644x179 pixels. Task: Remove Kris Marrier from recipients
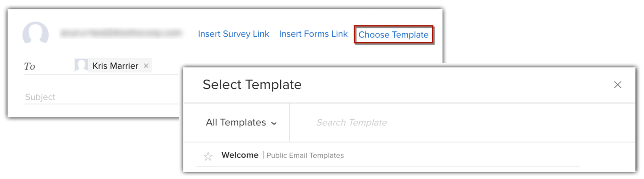[146, 66]
